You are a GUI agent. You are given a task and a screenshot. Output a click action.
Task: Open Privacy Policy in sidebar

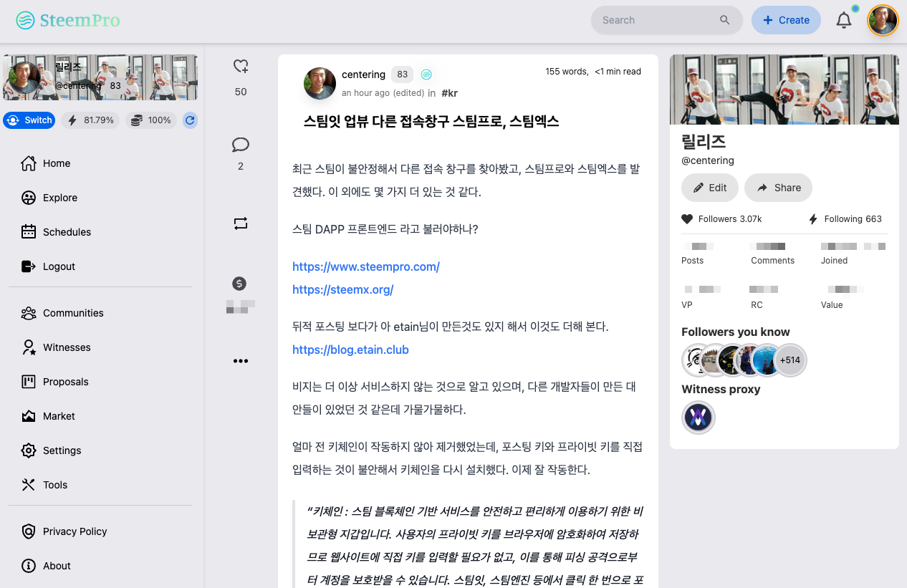tap(64, 531)
